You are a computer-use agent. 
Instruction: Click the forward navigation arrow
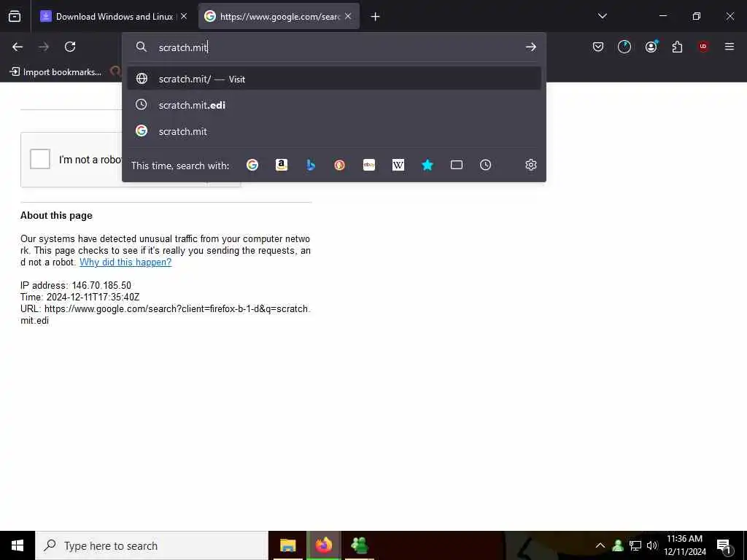pos(44,47)
